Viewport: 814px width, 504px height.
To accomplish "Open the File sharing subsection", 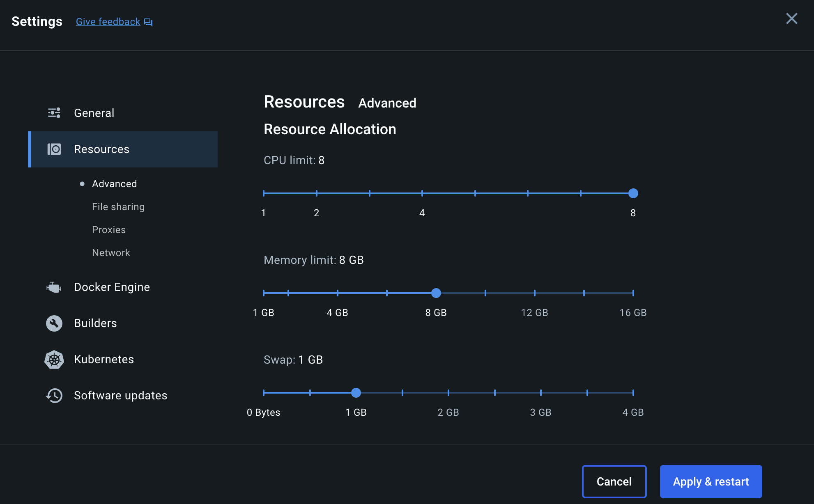I will (118, 207).
